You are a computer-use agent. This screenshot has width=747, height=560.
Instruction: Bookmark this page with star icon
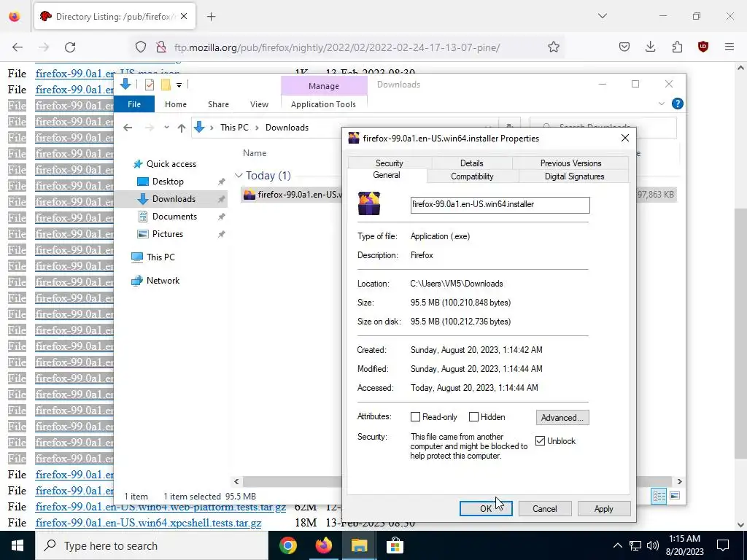tap(553, 47)
